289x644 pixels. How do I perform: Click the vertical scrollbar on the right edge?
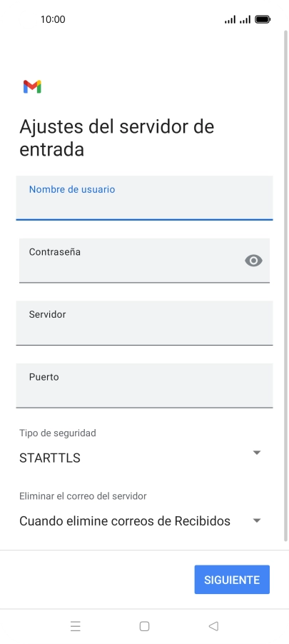pyautogui.click(x=286, y=286)
